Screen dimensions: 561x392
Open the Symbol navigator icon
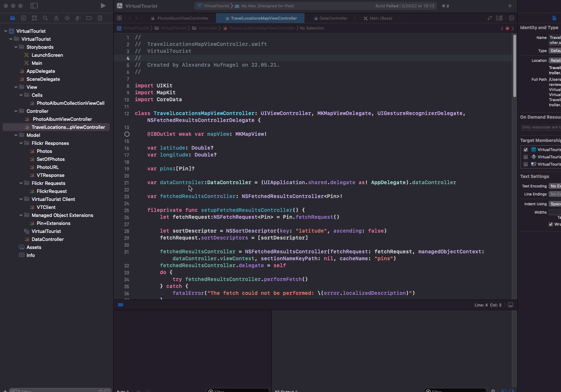coord(34,18)
